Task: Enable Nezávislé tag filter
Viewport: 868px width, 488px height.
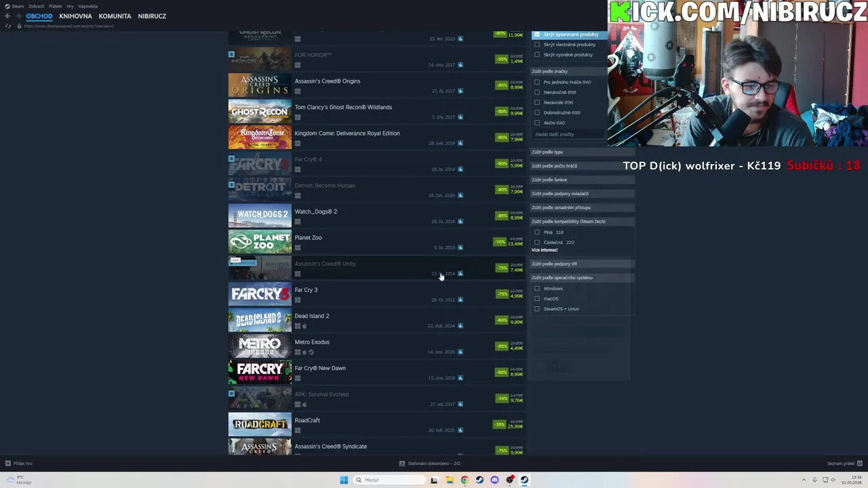Action: [537, 102]
